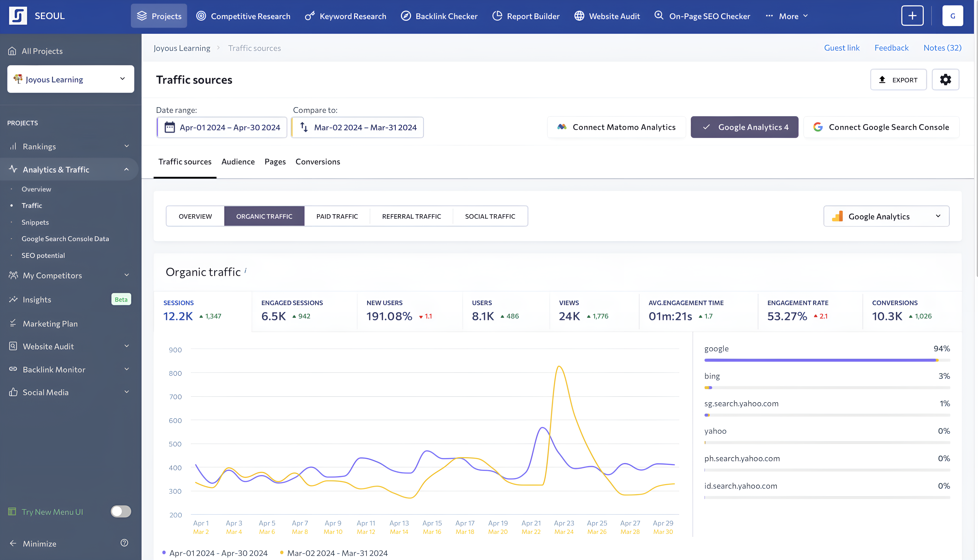Open the Date range Apr-01 2024 field
978x560 pixels.
pos(222,127)
